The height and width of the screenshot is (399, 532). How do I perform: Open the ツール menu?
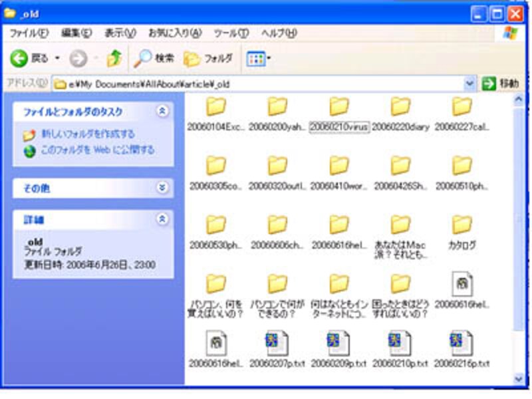[231, 33]
